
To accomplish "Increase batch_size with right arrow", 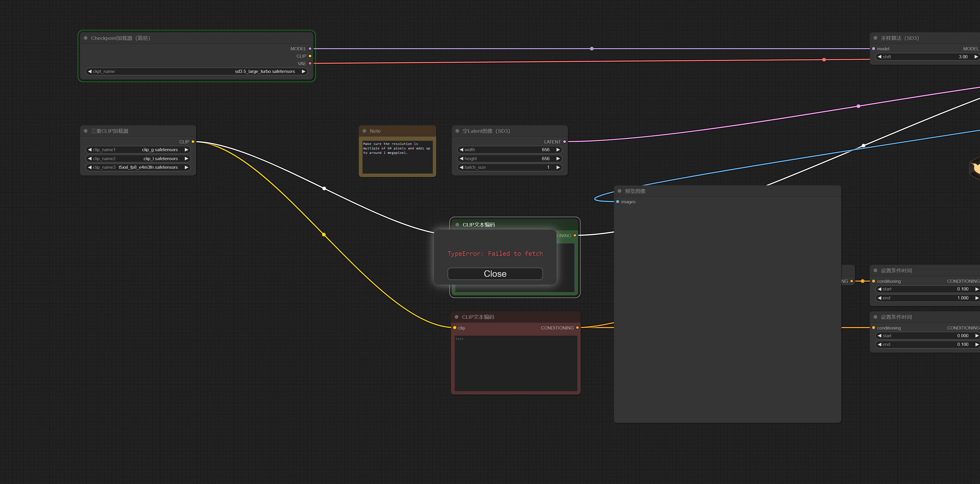I will [558, 167].
